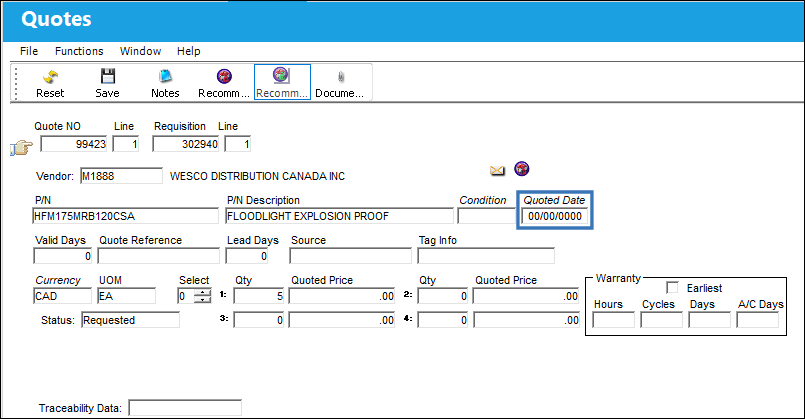Image resolution: width=805 pixels, height=419 pixels.
Task: Click the Tag Info field
Action: pos(486,256)
